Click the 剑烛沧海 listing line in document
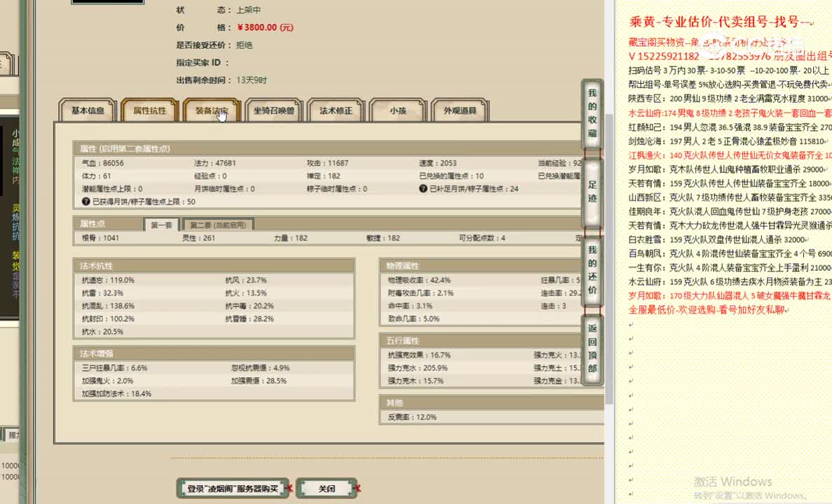832x504 pixels. (x=728, y=141)
